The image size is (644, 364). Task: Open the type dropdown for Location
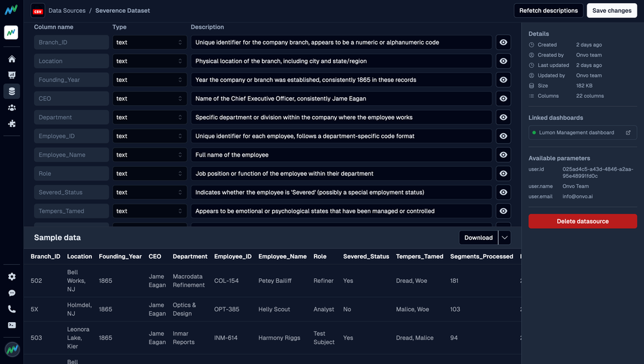[x=149, y=61]
